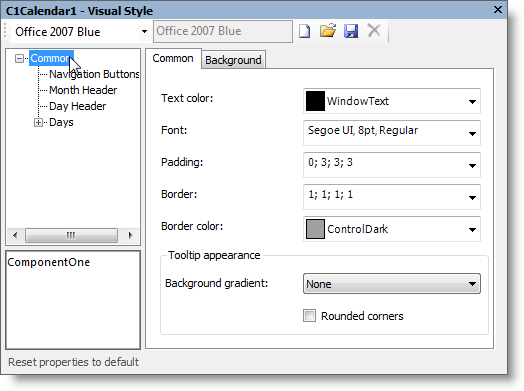Viewport: 524px width, 391px height.
Task: Click the black Text color swatch
Action: pos(315,101)
